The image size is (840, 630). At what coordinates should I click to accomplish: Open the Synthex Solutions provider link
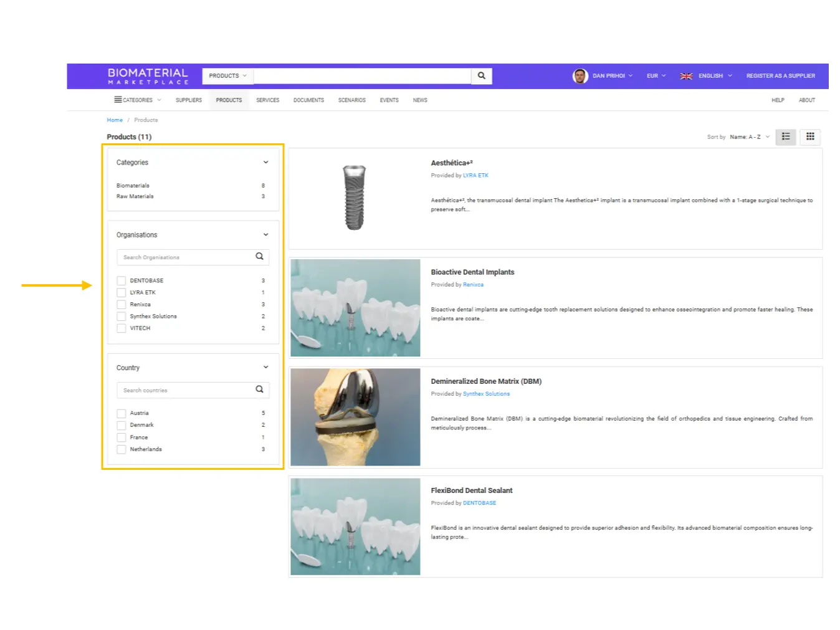click(486, 394)
